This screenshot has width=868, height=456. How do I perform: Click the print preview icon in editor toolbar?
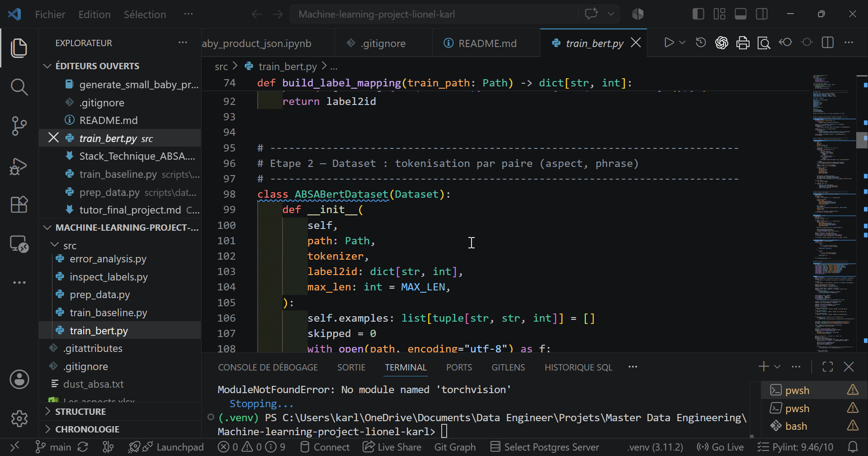click(x=764, y=43)
